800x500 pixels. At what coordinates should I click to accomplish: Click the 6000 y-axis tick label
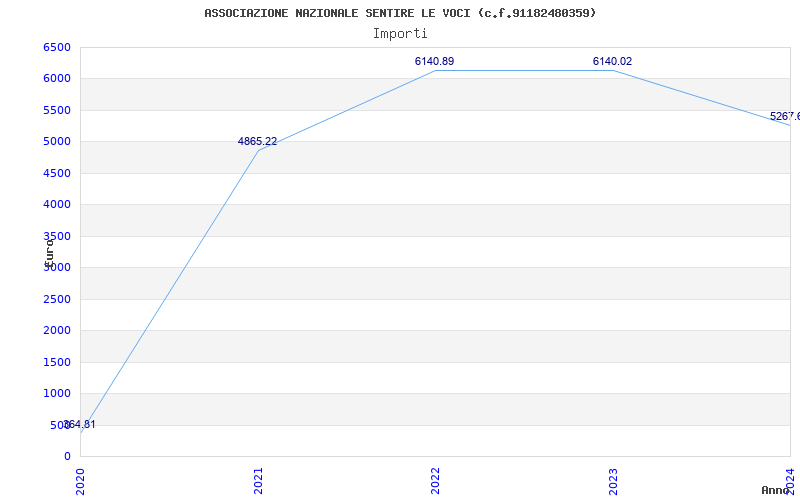click(x=57, y=79)
